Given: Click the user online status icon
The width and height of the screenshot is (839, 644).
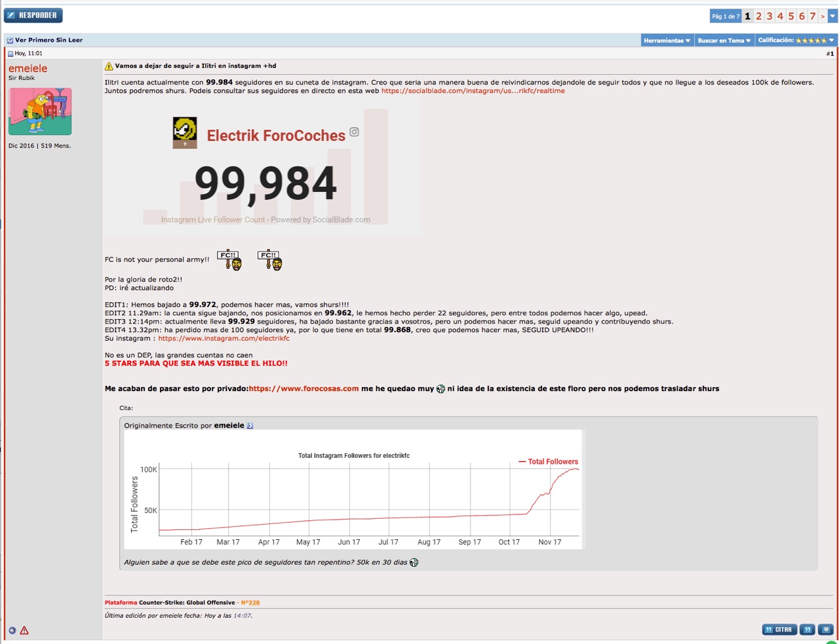Looking at the screenshot, I should (x=12, y=630).
